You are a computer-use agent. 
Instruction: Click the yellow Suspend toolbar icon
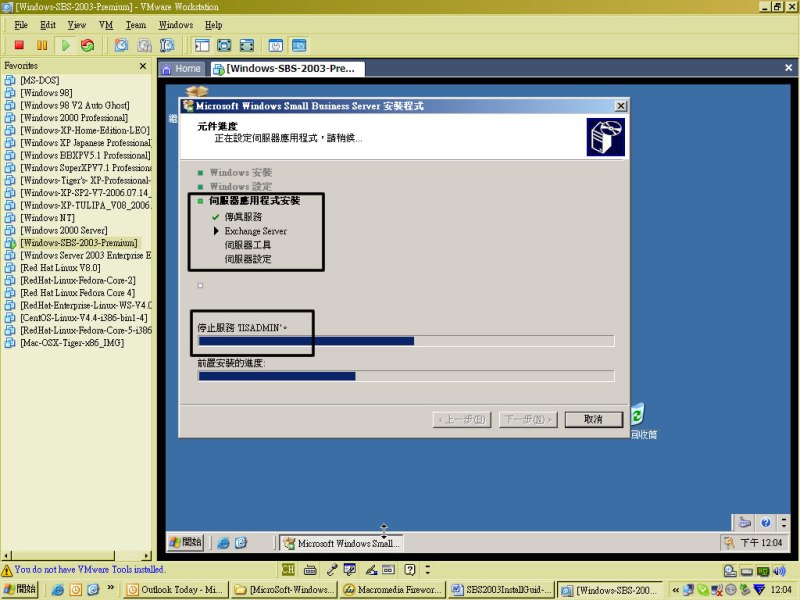[x=42, y=45]
